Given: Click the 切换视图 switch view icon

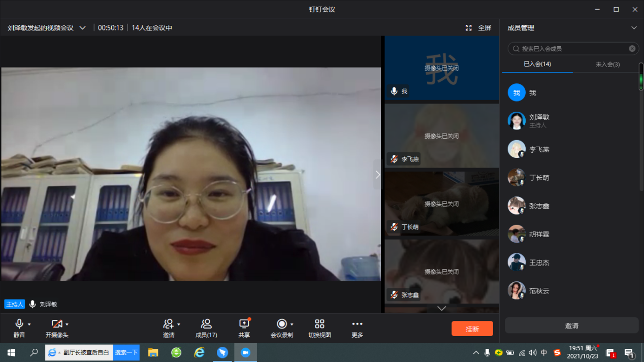Looking at the screenshot, I should pyautogui.click(x=319, y=324).
